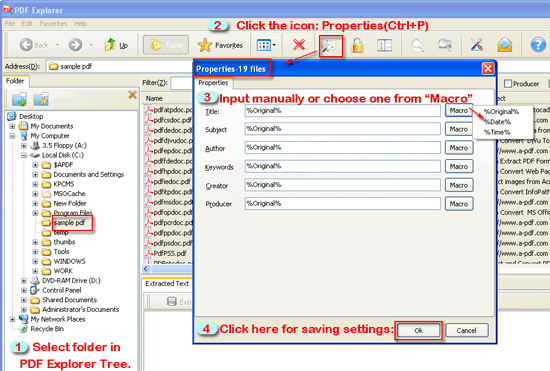Open the Help menu

pos(80,23)
